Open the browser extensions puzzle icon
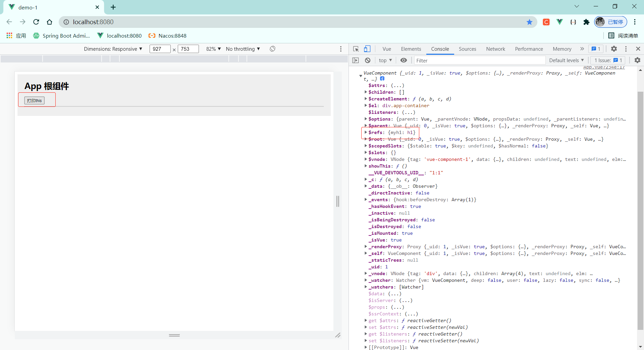This screenshot has width=644, height=350. click(x=586, y=22)
